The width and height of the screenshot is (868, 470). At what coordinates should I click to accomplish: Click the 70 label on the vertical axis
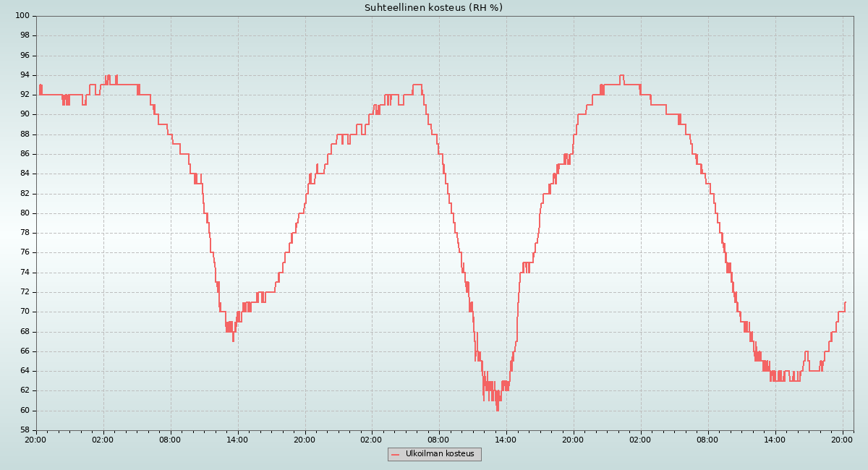24,312
